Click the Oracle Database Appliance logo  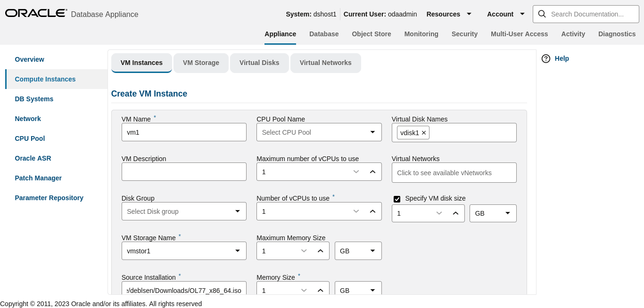point(36,13)
